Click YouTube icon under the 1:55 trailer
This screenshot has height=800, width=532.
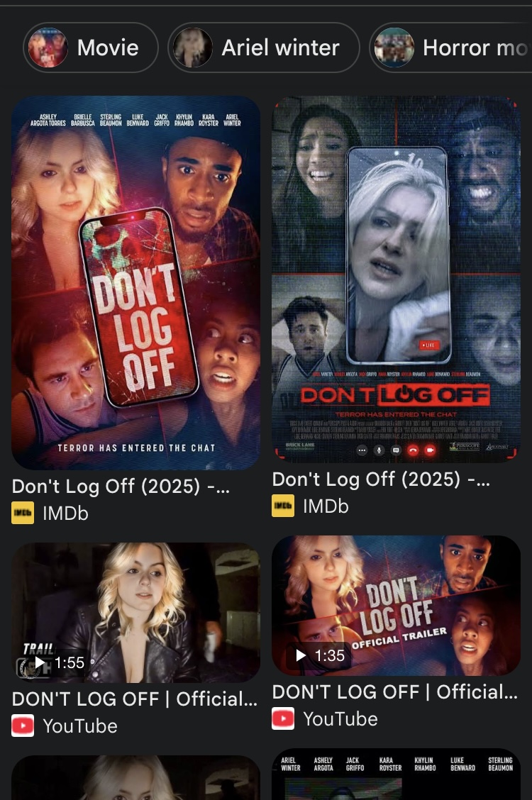[x=23, y=726]
